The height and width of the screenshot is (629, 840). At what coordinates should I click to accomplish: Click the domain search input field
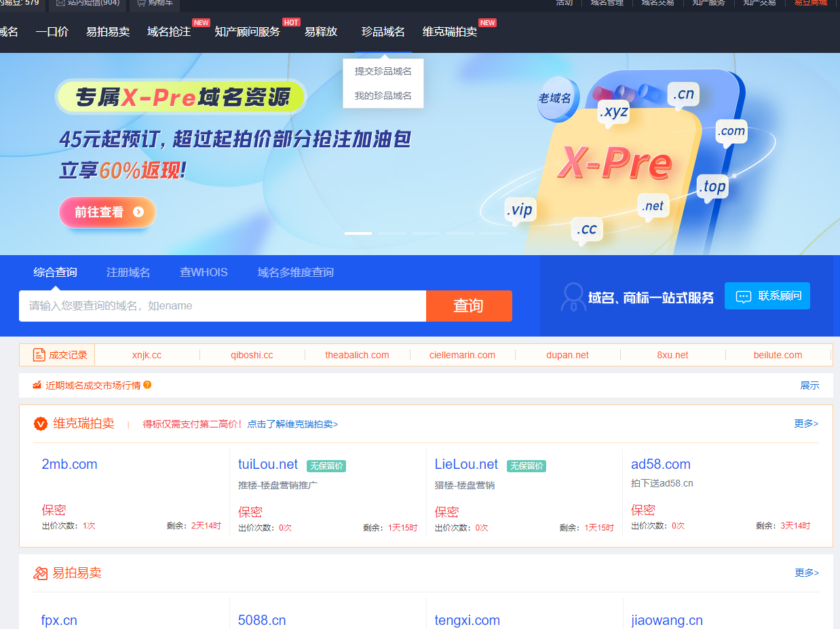point(223,306)
